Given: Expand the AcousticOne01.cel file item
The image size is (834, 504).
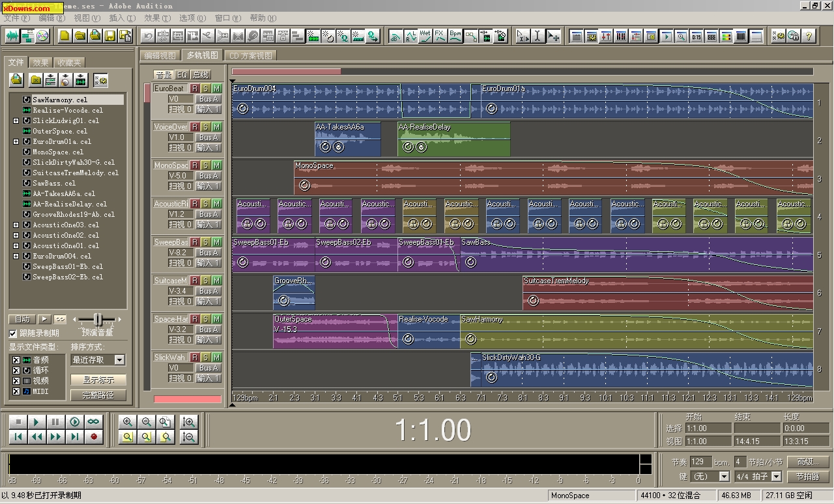Looking at the screenshot, I should [16, 245].
